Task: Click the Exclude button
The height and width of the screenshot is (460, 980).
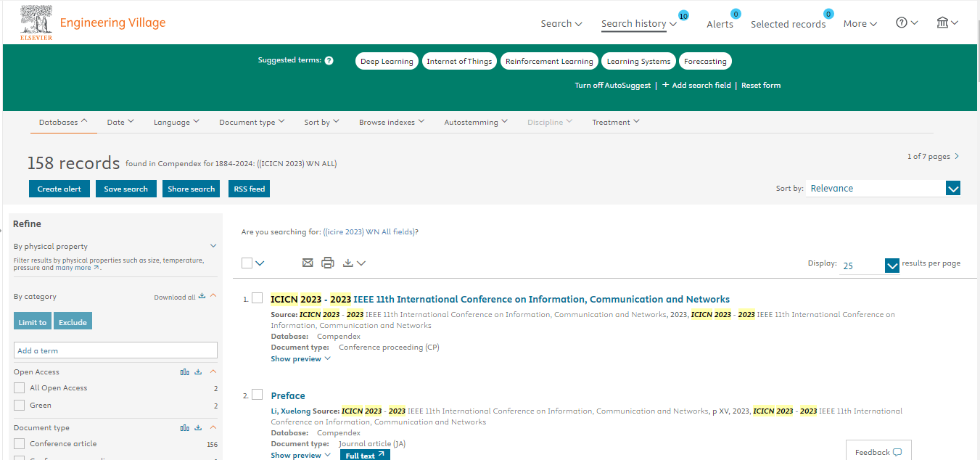Action: click(73, 321)
